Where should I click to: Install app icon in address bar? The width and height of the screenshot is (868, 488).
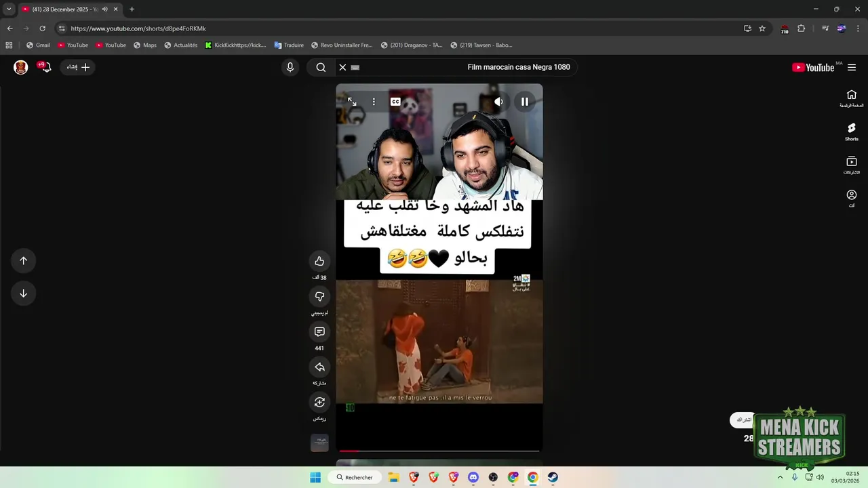pos(747,28)
